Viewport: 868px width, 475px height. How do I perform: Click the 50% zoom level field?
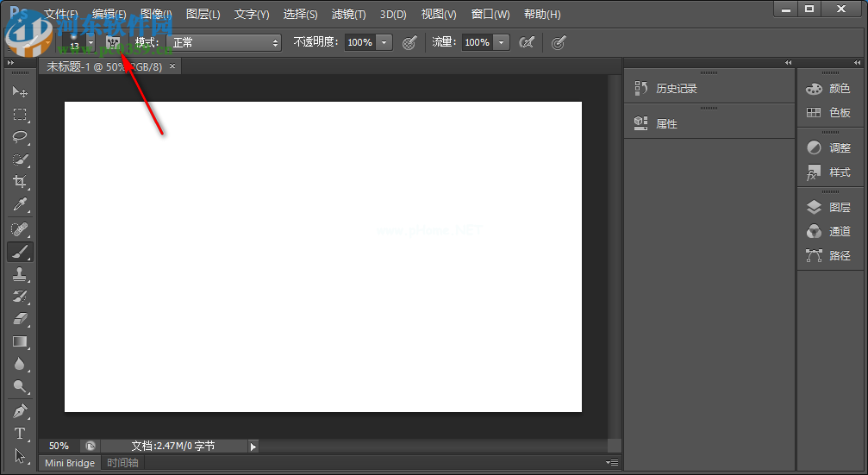coord(59,446)
